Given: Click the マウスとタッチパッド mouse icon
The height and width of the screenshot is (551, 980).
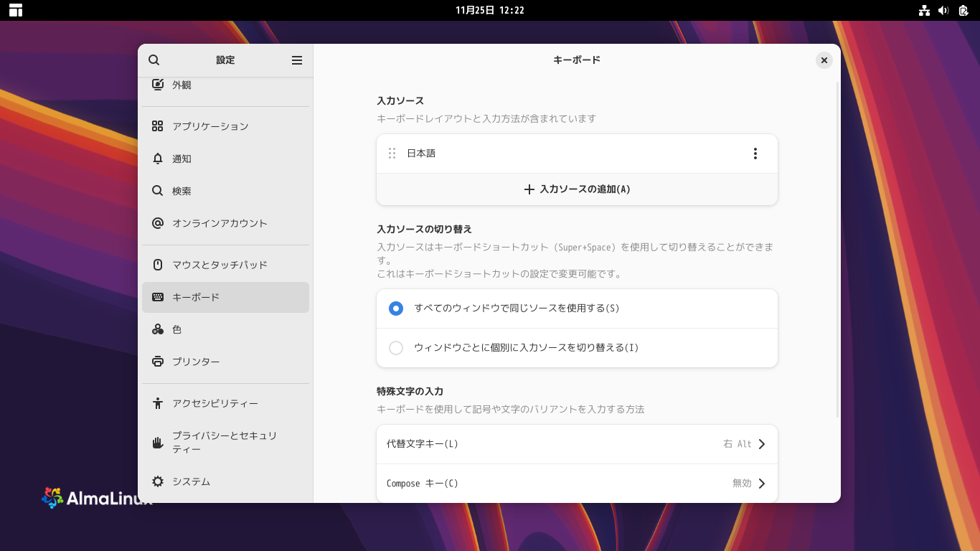Looking at the screenshot, I should point(158,265).
